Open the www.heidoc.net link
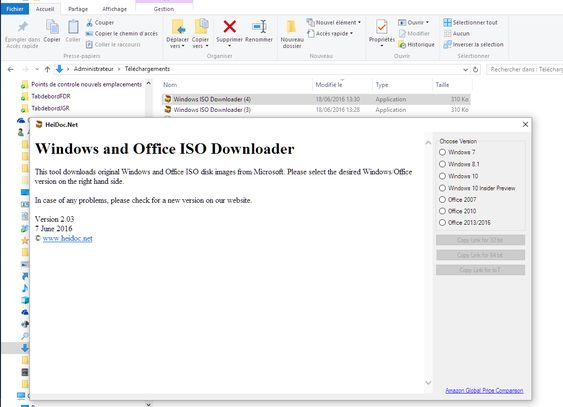This screenshot has height=407, width=563. (x=68, y=239)
